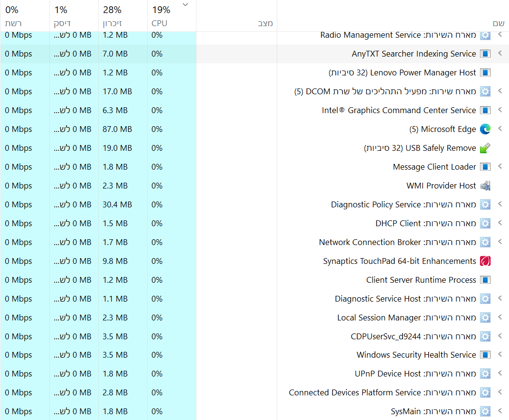Click the Message Client Loader icon
509x420 pixels.
(x=485, y=167)
